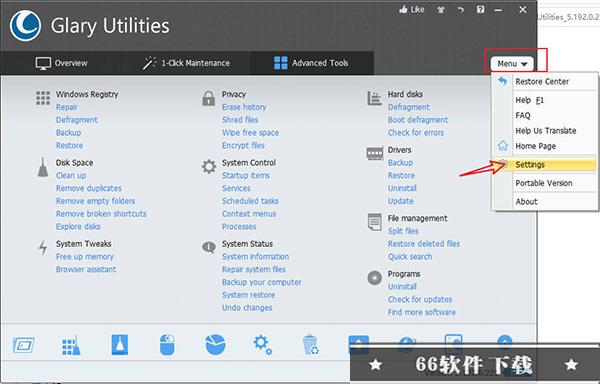Open Encrypt files link
Screen dimensions: 600x384
click(243, 145)
